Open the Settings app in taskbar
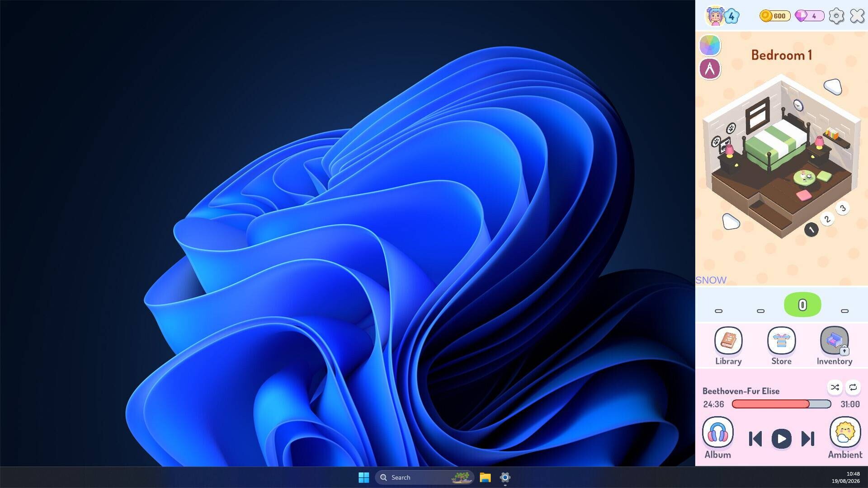Image resolution: width=868 pixels, height=488 pixels. tap(505, 477)
